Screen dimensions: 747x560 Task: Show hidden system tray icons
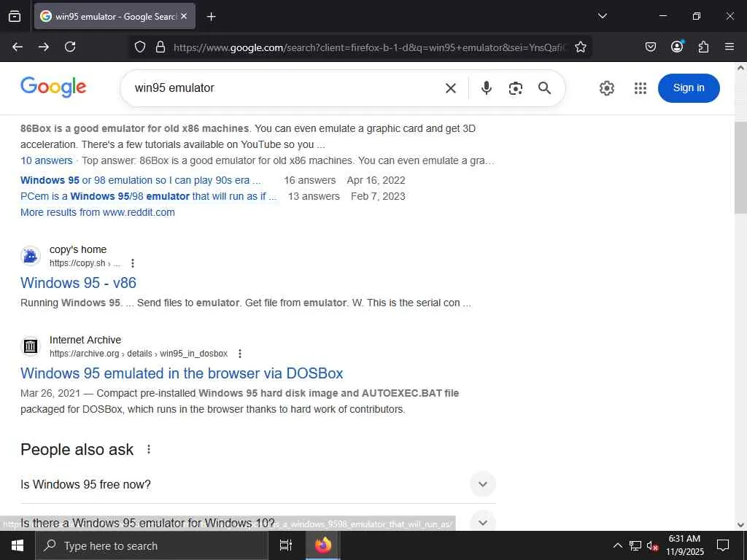tap(617, 545)
